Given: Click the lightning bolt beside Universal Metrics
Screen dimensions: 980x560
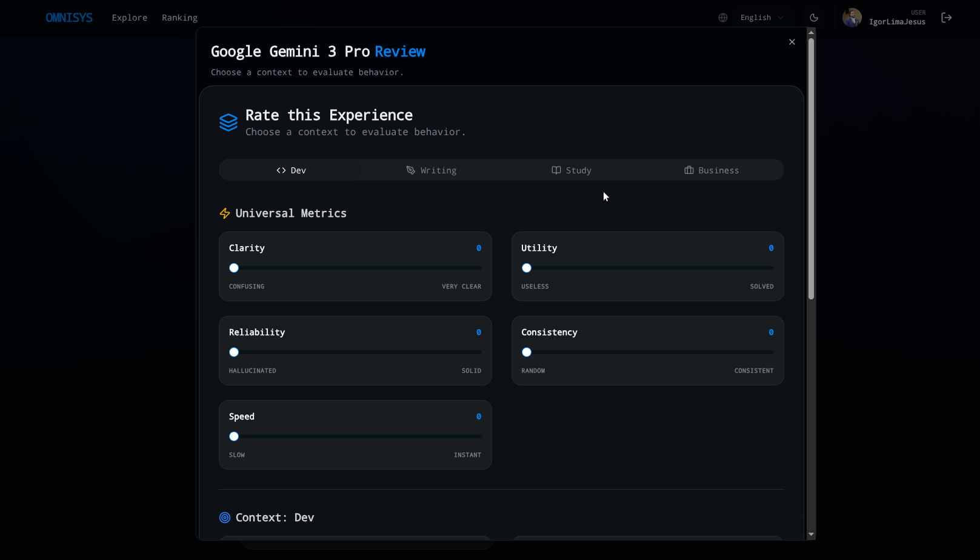Looking at the screenshot, I should (224, 213).
